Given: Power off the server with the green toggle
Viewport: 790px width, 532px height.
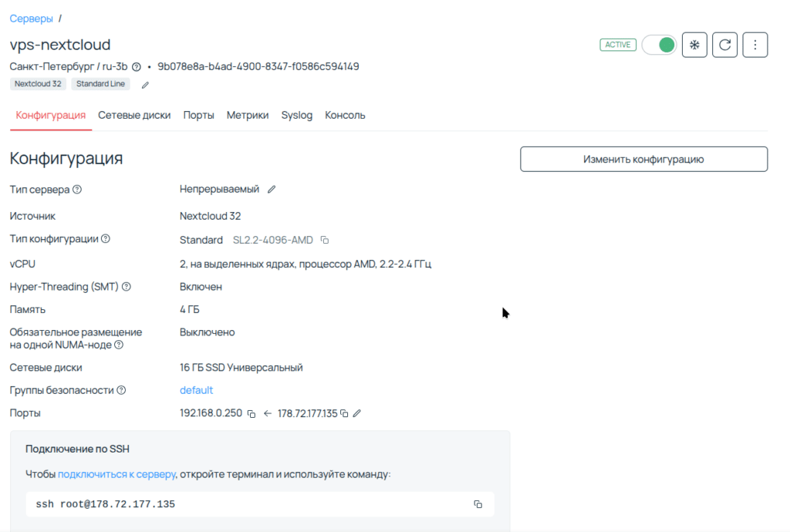Looking at the screenshot, I should (x=659, y=44).
